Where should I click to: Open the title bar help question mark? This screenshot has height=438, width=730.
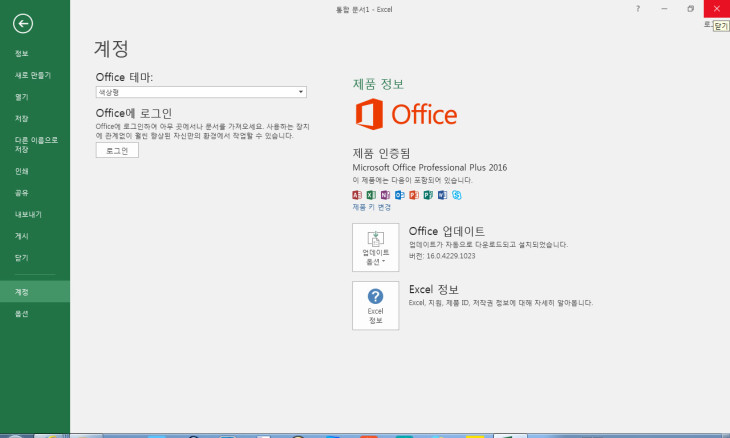638,8
